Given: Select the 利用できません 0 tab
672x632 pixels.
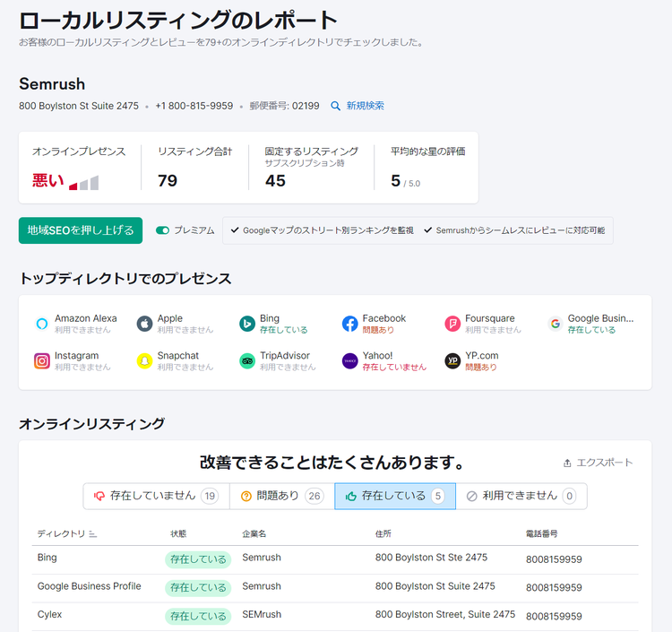Looking at the screenshot, I should (521, 496).
